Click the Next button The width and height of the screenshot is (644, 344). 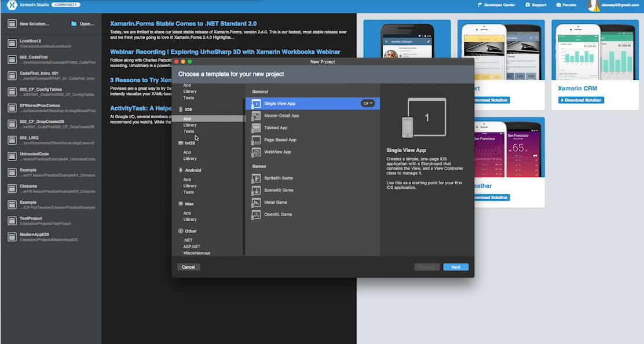click(456, 267)
